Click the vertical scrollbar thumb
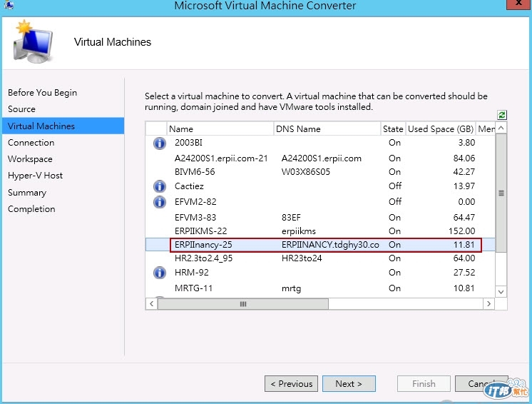Viewport: 532px width, 404px height. (x=501, y=193)
